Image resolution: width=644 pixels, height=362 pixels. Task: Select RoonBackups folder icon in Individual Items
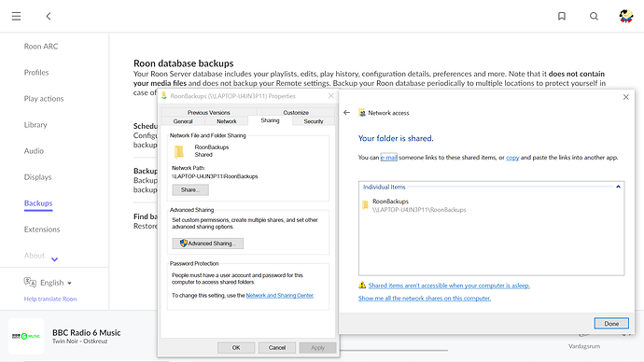(x=365, y=205)
